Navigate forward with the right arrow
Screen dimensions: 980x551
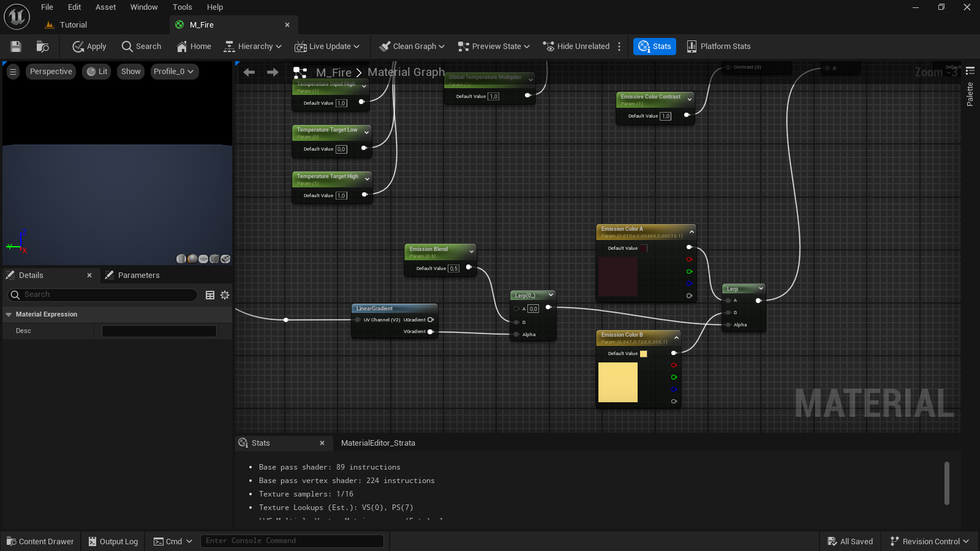click(273, 72)
